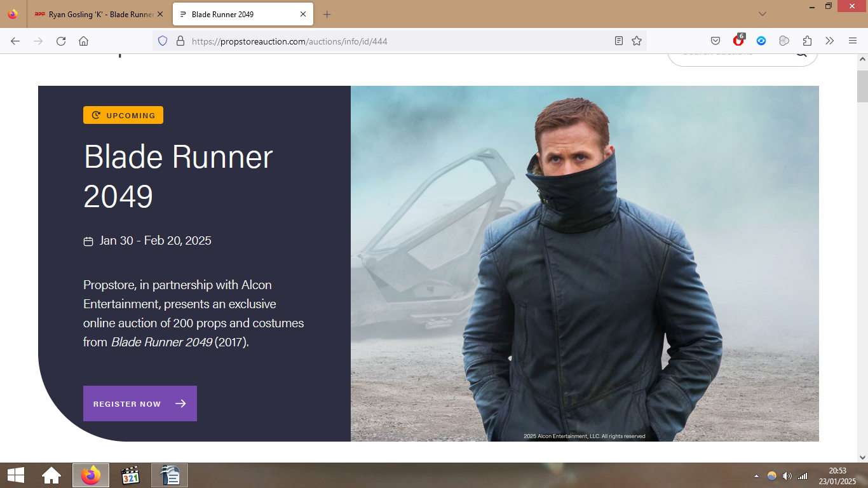List all tabs dropdown arrow
868x488 pixels.
coord(763,14)
